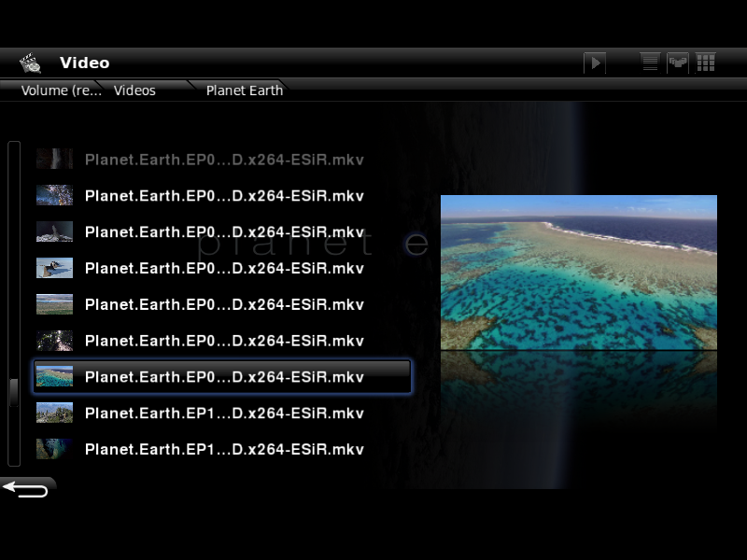The image size is (747, 560).
Task: Click the file list scrollbar handle
Action: coord(14,392)
